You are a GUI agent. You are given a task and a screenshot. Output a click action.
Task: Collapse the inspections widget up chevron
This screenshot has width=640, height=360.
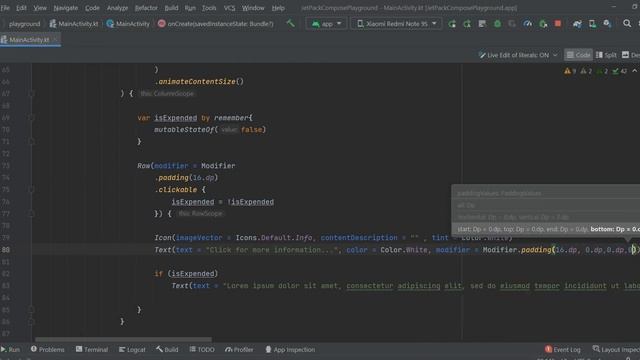click(x=634, y=71)
